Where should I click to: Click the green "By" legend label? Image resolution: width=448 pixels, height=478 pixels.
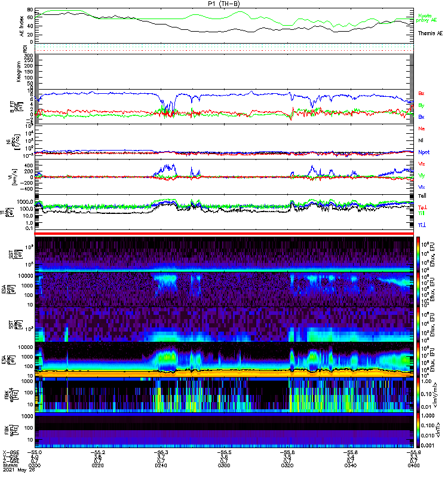tap(421, 105)
